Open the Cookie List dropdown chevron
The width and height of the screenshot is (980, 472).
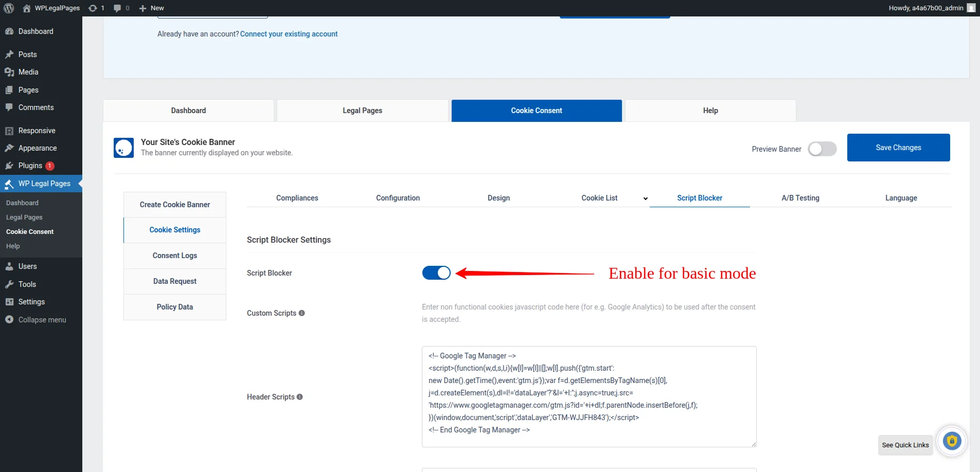[x=646, y=198]
